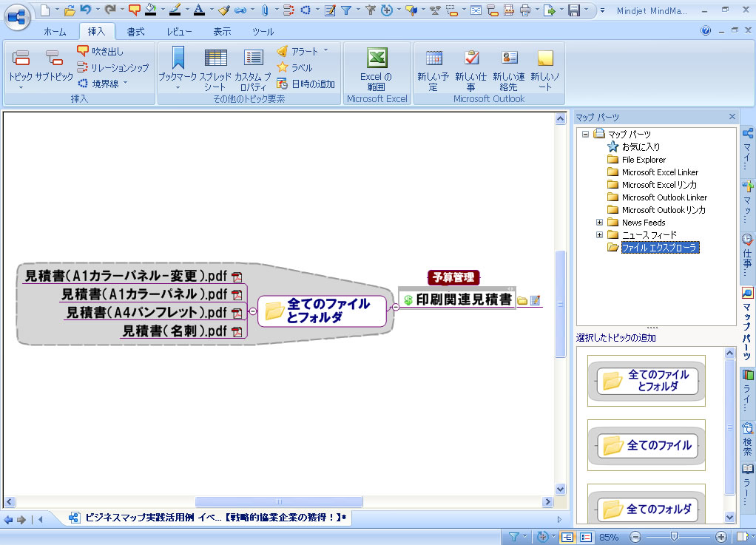The image size is (756, 545).
Task: Open the 書式 ribbon tab
Action: [x=135, y=32]
